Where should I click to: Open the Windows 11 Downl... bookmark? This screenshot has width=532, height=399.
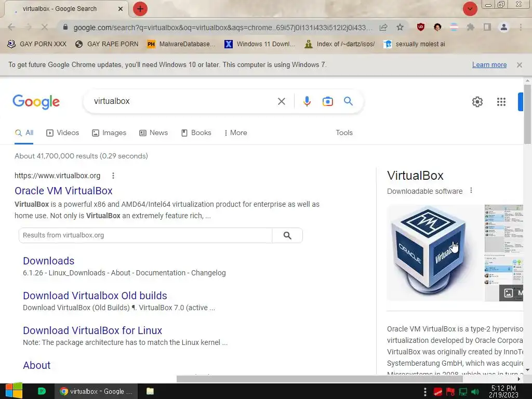point(260,44)
